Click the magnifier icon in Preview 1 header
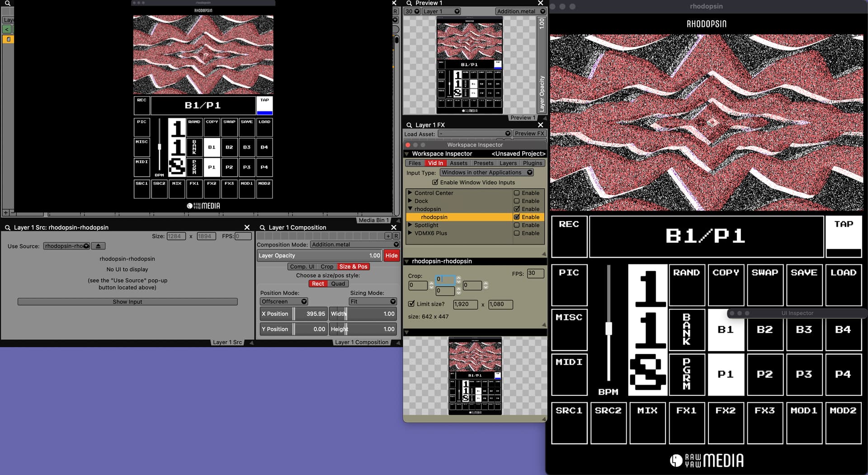Screen dimensions: 868x475 tap(409, 3)
